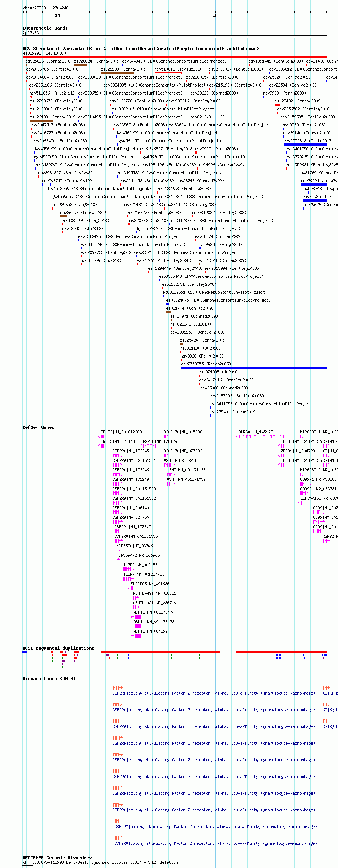Click the CRLF2|NM_001012288 gene label
The height and width of the screenshot is (868, 338).
(x=121, y=432)
